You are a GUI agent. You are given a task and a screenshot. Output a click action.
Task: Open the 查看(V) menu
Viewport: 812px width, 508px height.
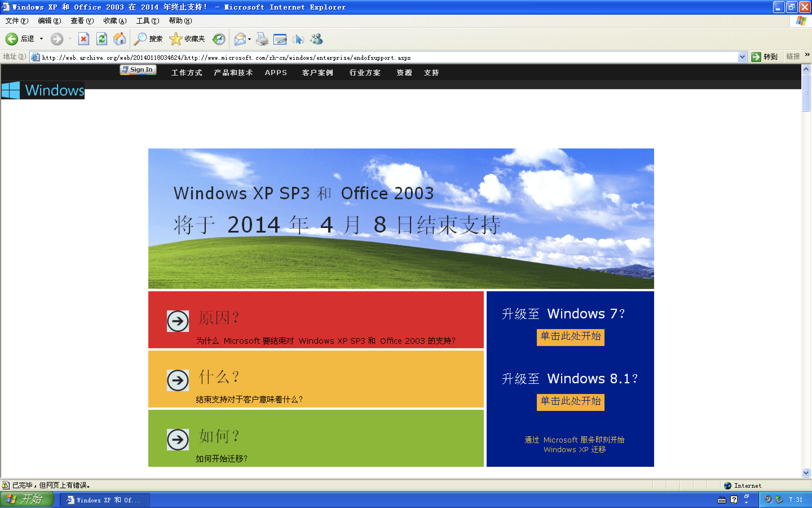(x=82, y=21)
